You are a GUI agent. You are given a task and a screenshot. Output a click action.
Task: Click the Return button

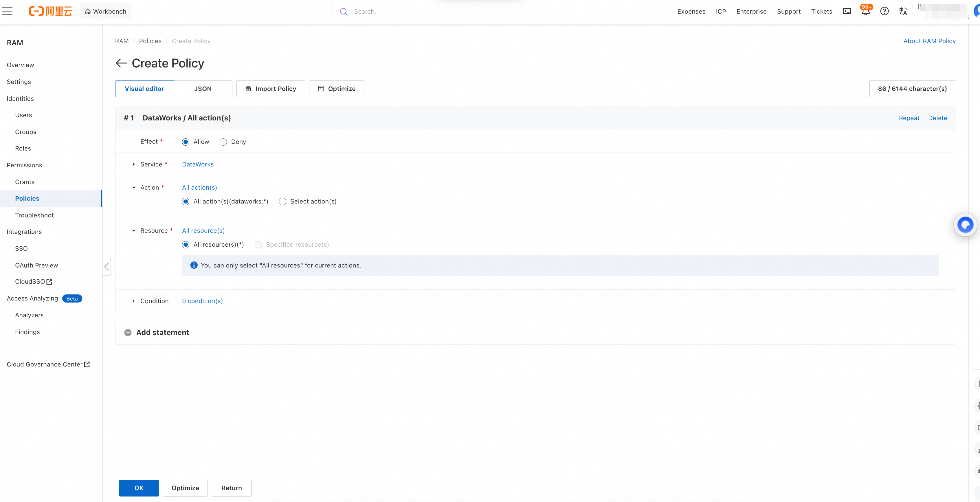coord(232,488)
